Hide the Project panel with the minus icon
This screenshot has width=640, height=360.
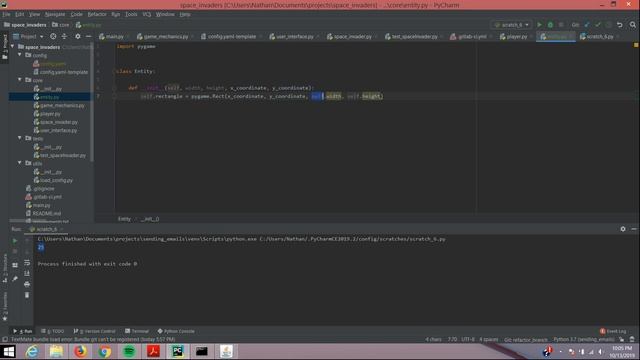coord(88,36)
